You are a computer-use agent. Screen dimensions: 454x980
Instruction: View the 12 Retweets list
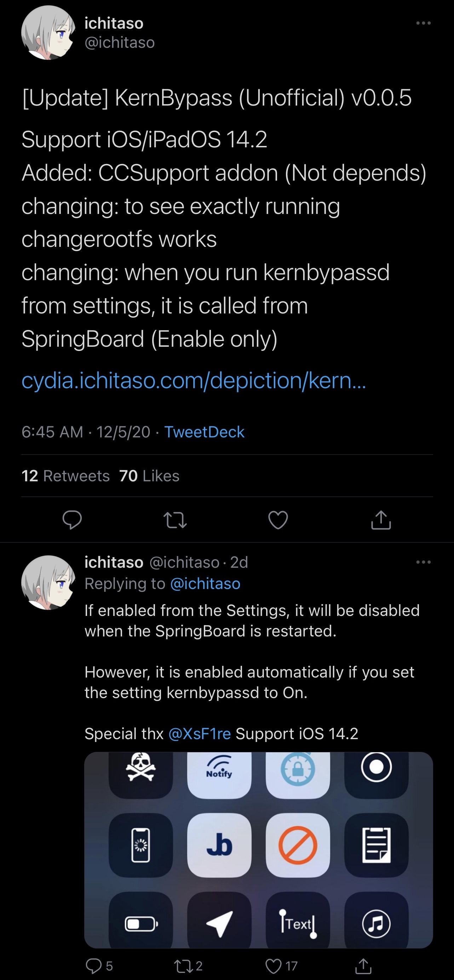tap(65, 476)
